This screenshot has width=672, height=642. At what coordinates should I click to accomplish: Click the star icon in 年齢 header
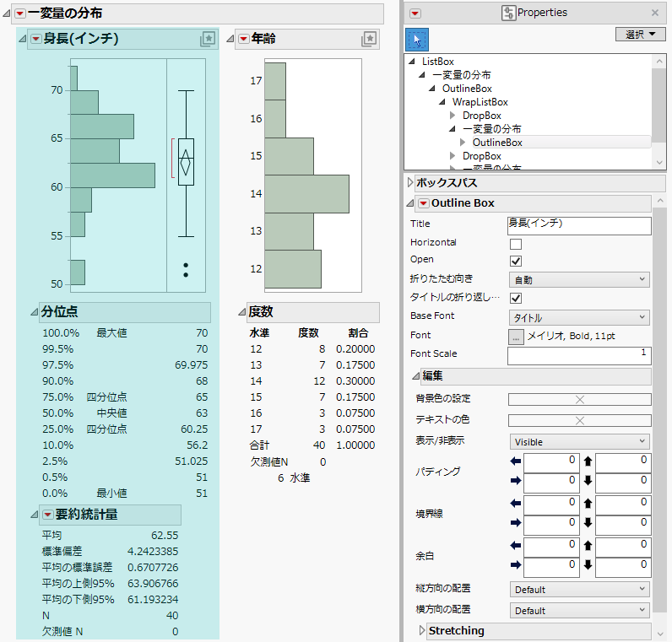[x=368, y=39]
